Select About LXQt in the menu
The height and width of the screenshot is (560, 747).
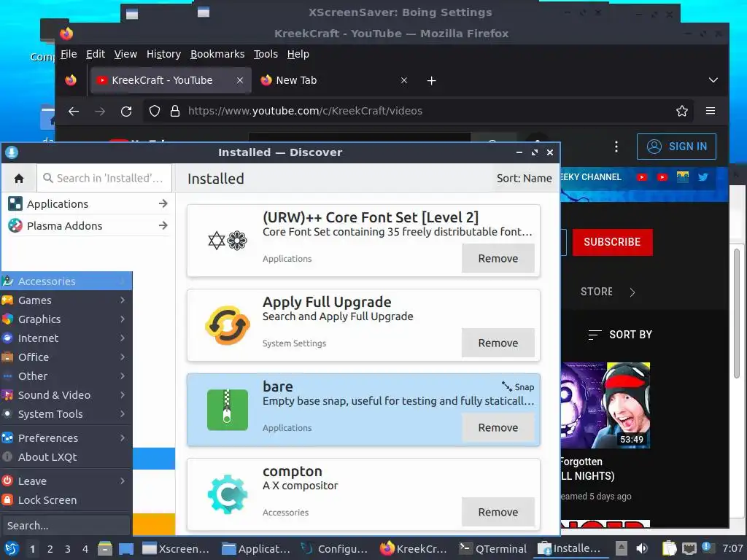66,456
